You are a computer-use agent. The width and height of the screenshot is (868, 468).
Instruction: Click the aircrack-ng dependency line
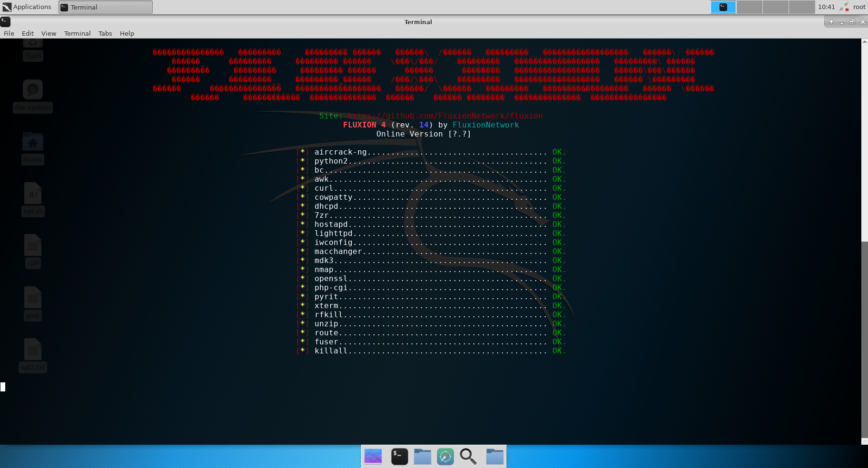point(431,152)
